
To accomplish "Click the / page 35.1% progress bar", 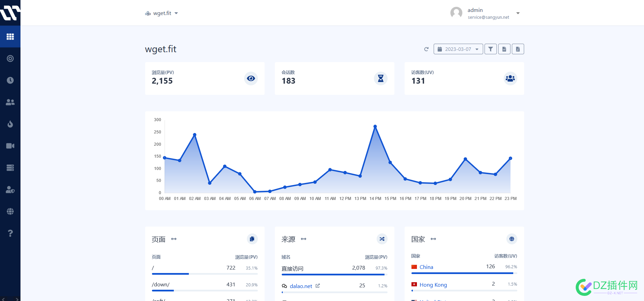I will (x=205, y=274).
